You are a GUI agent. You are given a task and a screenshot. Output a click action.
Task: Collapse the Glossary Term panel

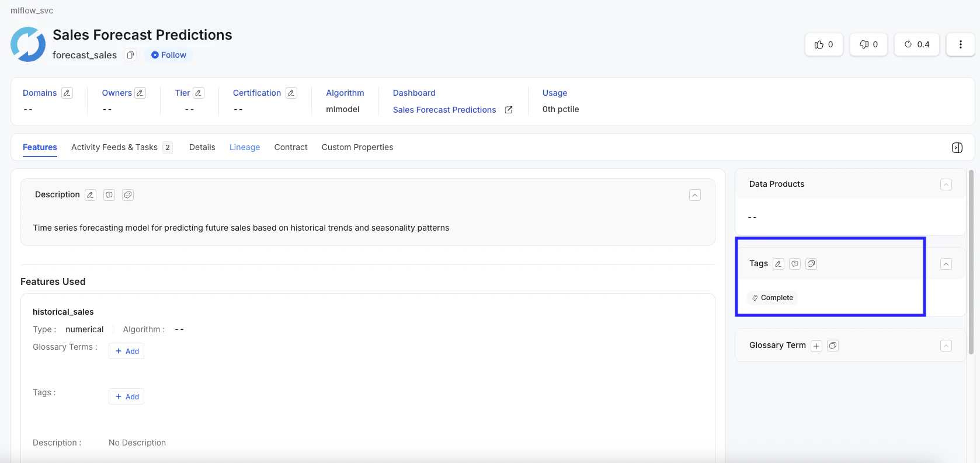[946, 346]
